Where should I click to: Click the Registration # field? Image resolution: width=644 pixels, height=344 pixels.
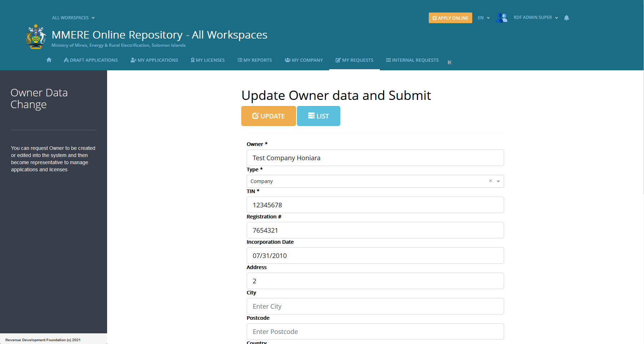[x=375, y=230]
